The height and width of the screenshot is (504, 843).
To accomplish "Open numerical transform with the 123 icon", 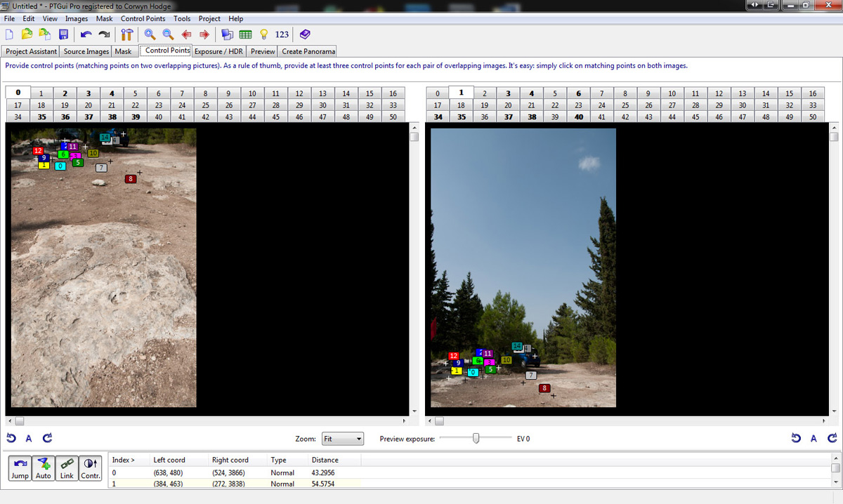I will tap(282, 34).
